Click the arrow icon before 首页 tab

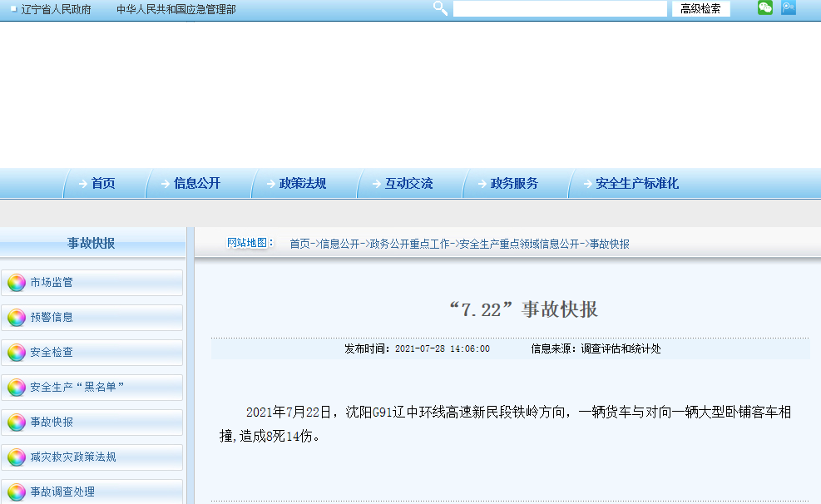point(82,184)
